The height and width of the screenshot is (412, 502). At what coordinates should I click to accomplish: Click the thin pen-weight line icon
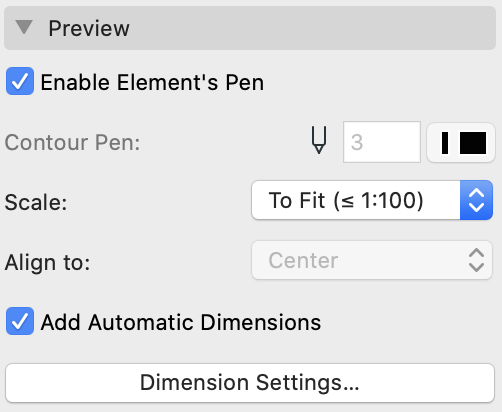[445, 143]
